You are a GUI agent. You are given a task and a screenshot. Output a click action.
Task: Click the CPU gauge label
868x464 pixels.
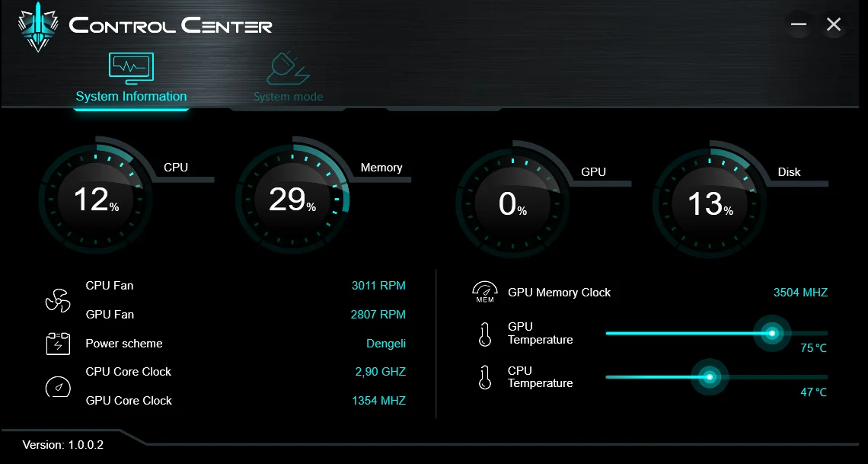pyautogui.click(x=176, y=167)
